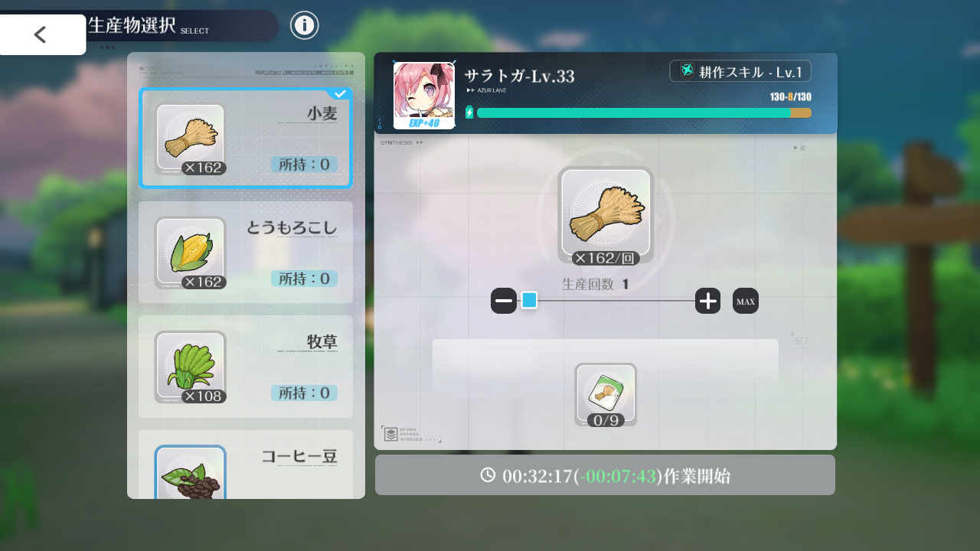
Task: Pick the コーヒー豆 coffee bean item card
Action: pos(246,464)
